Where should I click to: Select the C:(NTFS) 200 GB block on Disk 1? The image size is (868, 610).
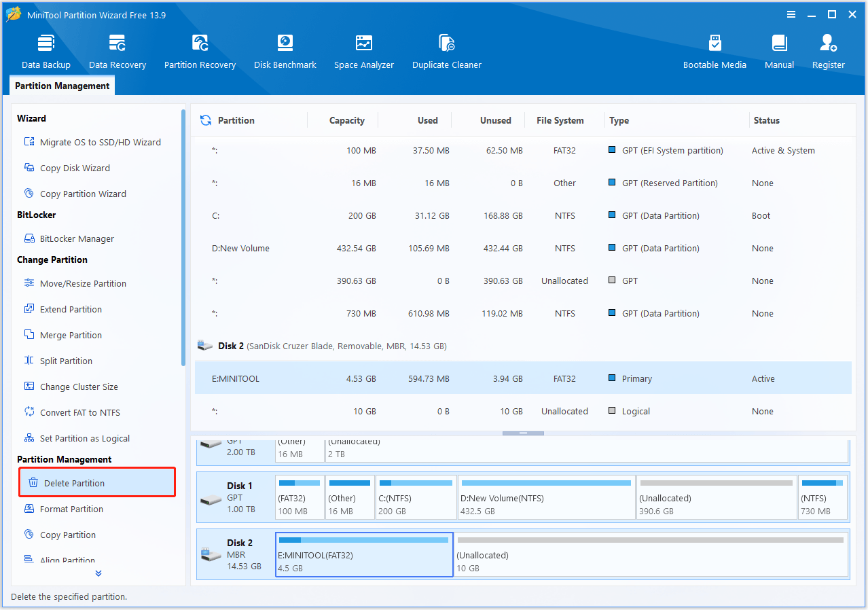[x=416, y=498]
